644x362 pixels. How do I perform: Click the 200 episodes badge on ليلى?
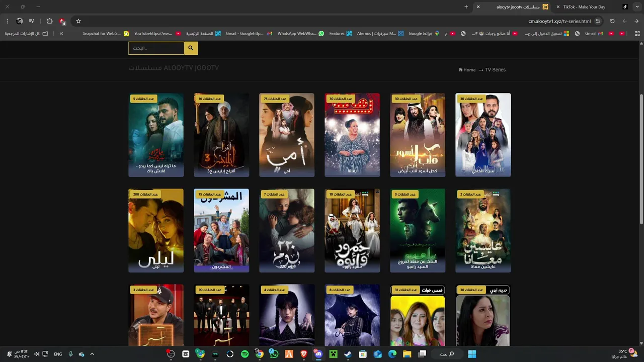click(x=145, y=194)
